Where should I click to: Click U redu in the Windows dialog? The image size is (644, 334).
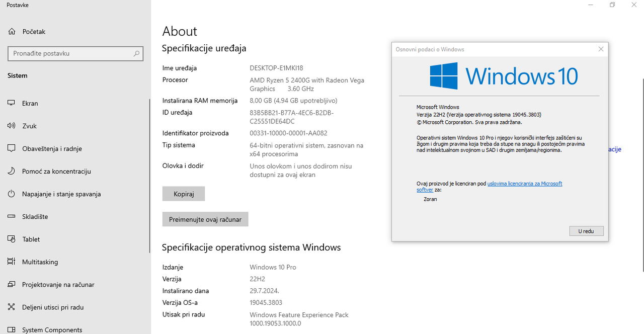tap(586, 231)
